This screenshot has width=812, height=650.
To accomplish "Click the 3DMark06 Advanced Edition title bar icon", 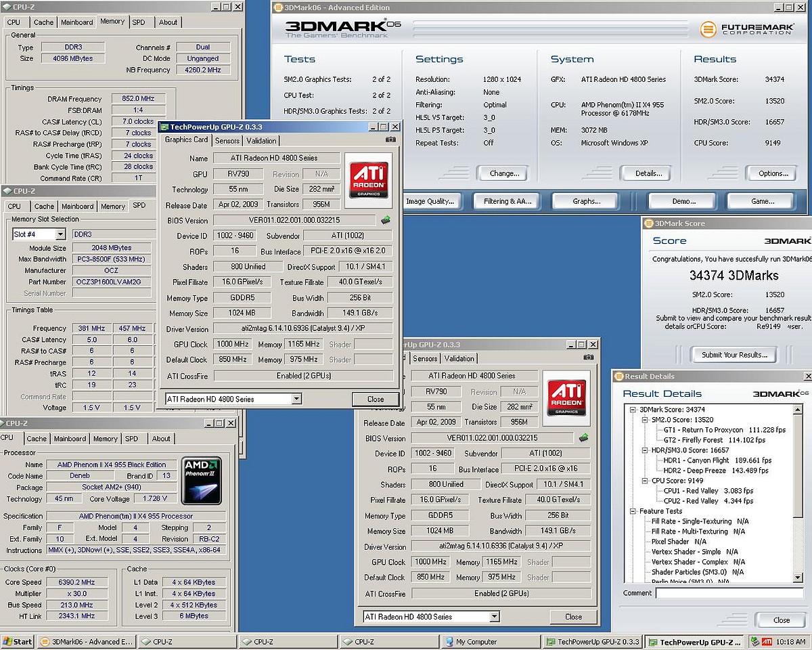I will [x=278, y=7].
